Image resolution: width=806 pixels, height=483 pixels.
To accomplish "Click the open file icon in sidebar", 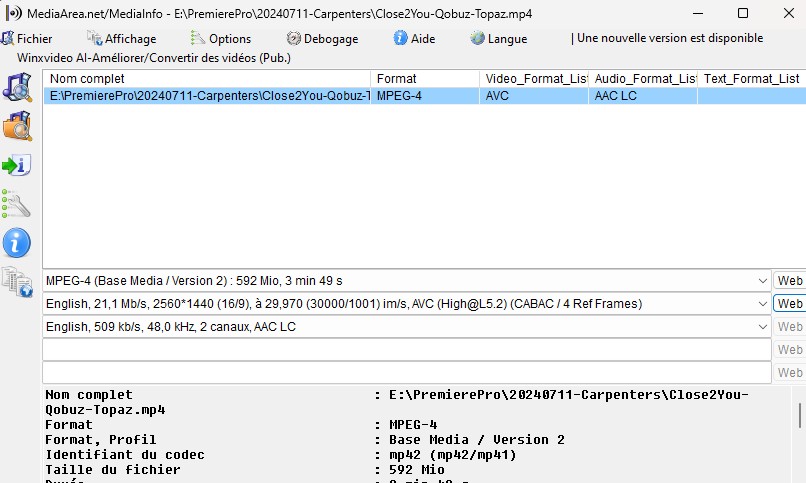I will point(17,87).
